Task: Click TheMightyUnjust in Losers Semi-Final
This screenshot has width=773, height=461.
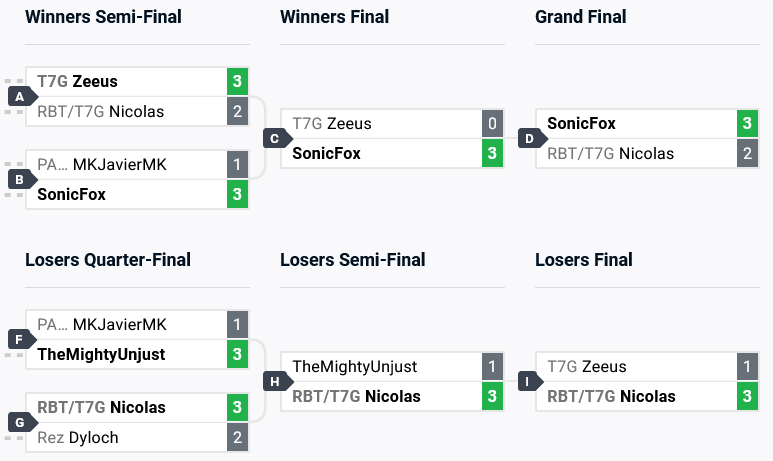Action: coord(355,367)
